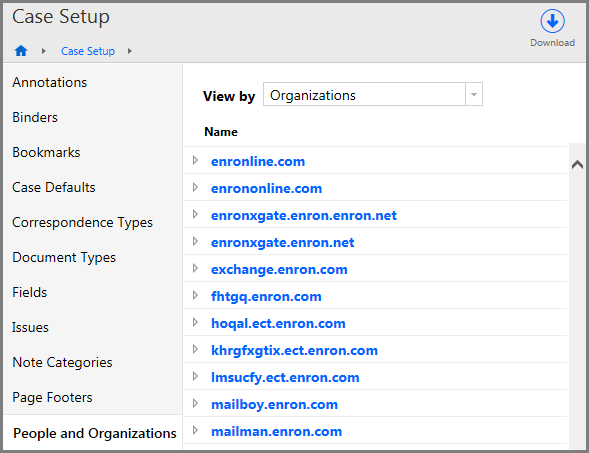Expand the enronline.com row
This screenshot has width=589, height=453.
pos(195,160)
